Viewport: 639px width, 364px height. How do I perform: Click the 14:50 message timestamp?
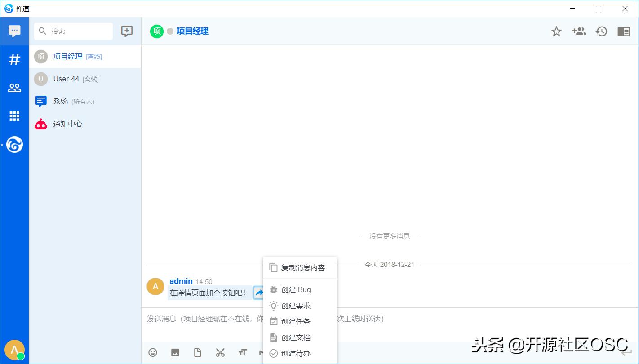(204, 282)
